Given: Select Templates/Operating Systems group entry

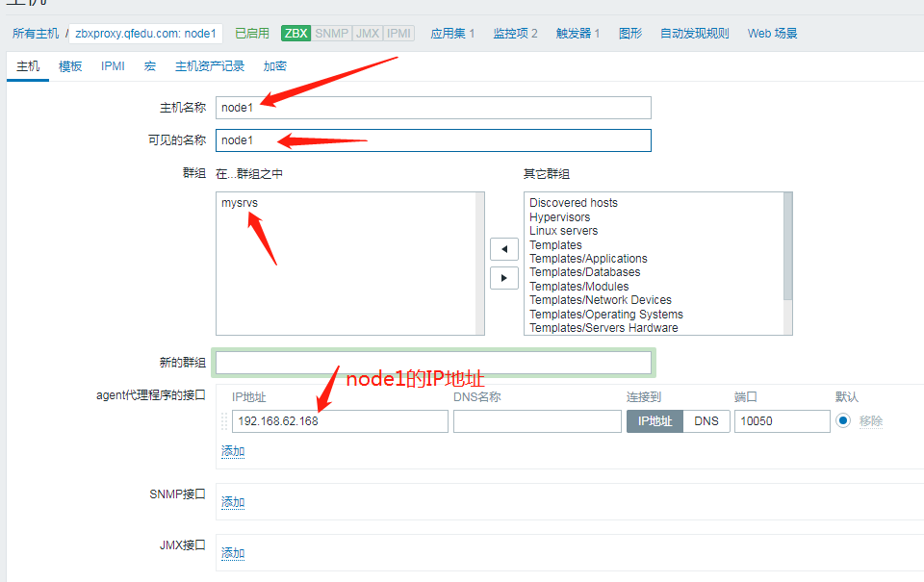Looking at the screenshot, I should click(x=605, y=314).
